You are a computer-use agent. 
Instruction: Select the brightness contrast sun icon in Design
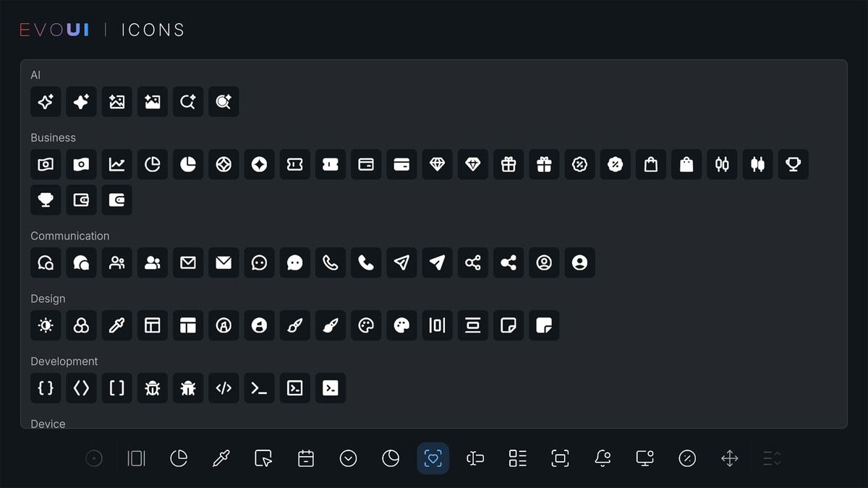[46, 326]
